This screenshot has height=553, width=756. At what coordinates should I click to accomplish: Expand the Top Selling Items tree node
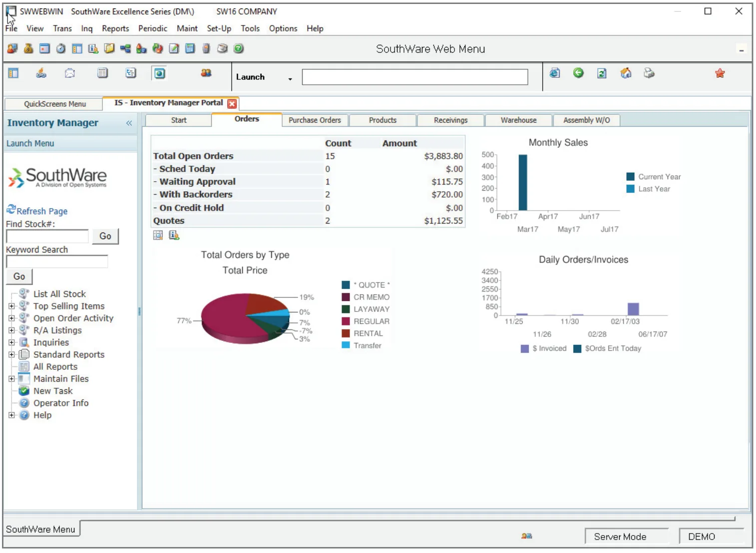(11, 306)
